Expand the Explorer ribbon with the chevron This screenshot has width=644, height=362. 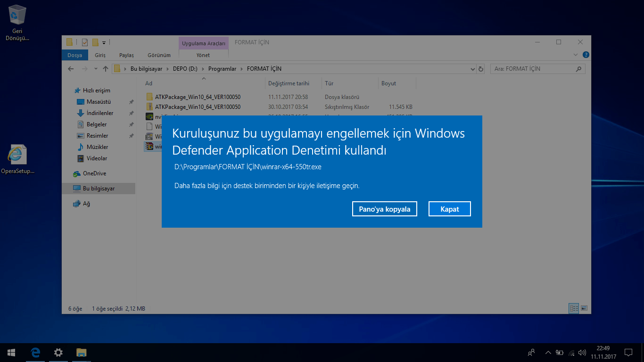[x=575, y=55]
